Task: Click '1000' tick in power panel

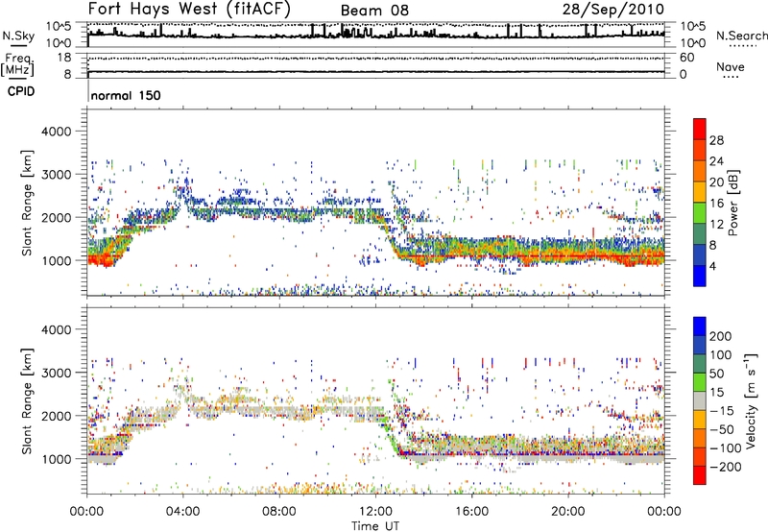Action: click(57, 260)
